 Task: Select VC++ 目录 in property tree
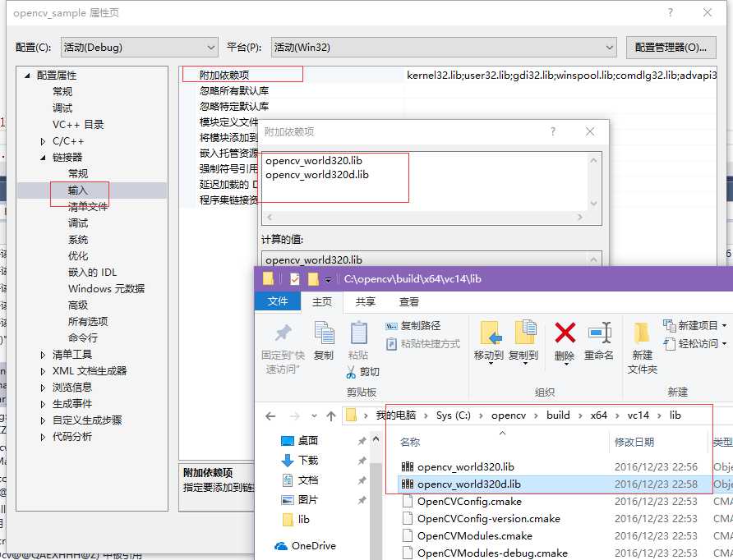(78, 124)
